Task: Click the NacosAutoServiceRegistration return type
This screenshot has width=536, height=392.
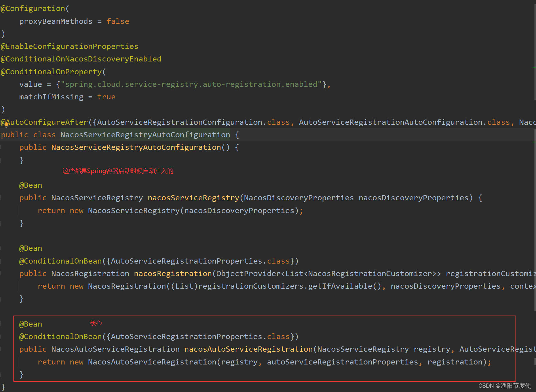Action: coord(116,349)
